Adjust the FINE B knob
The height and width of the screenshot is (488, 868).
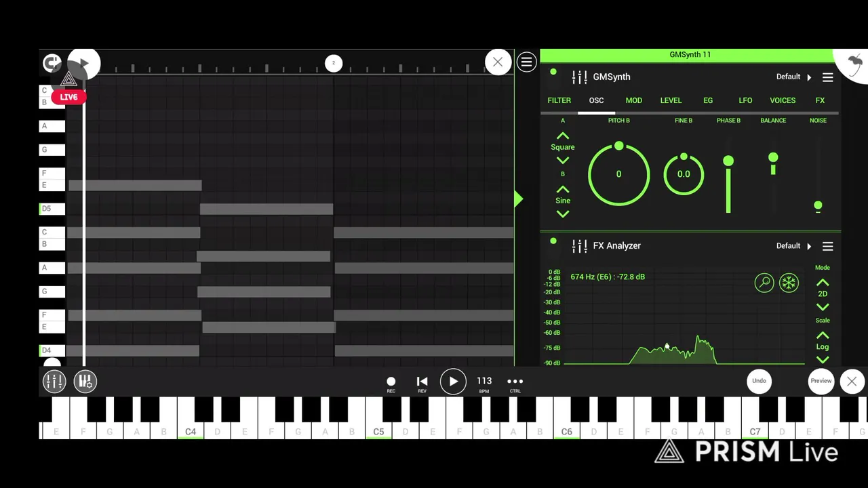tap(684, 174)
